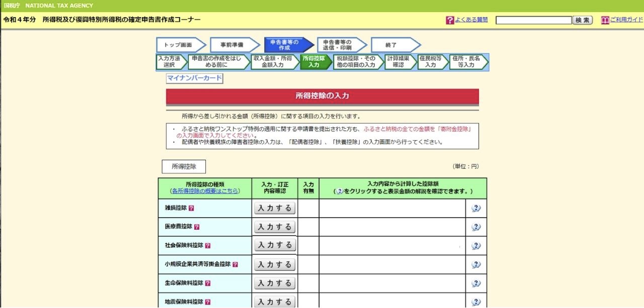Click the 検索 search button
The width and height of the screenshot is (644, 308).
point(583,21)
